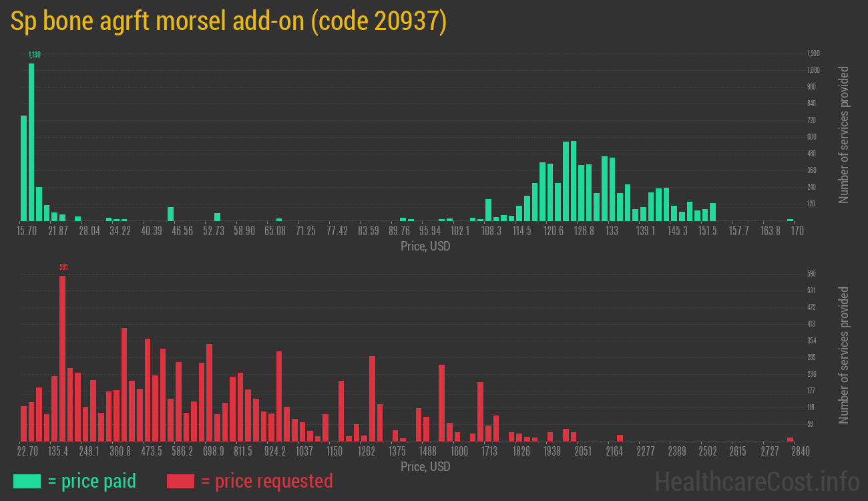Open the HealthcareCost.info watermark link

[x=756, y=481]
